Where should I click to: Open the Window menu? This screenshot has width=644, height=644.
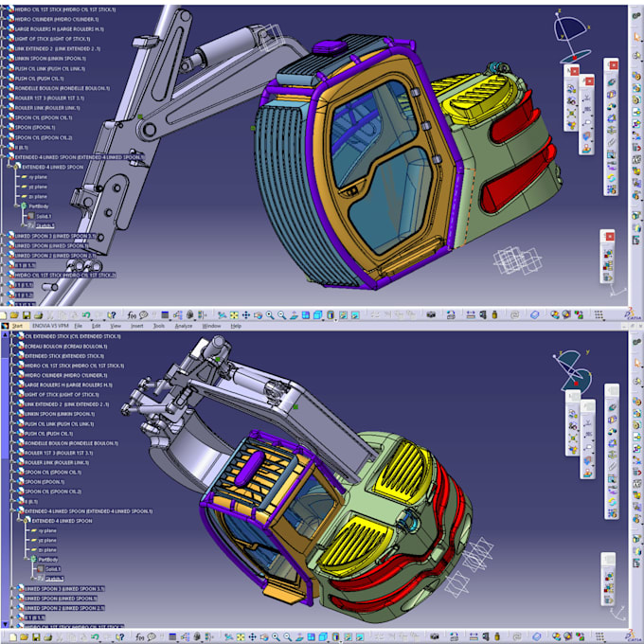coord(211,326)
